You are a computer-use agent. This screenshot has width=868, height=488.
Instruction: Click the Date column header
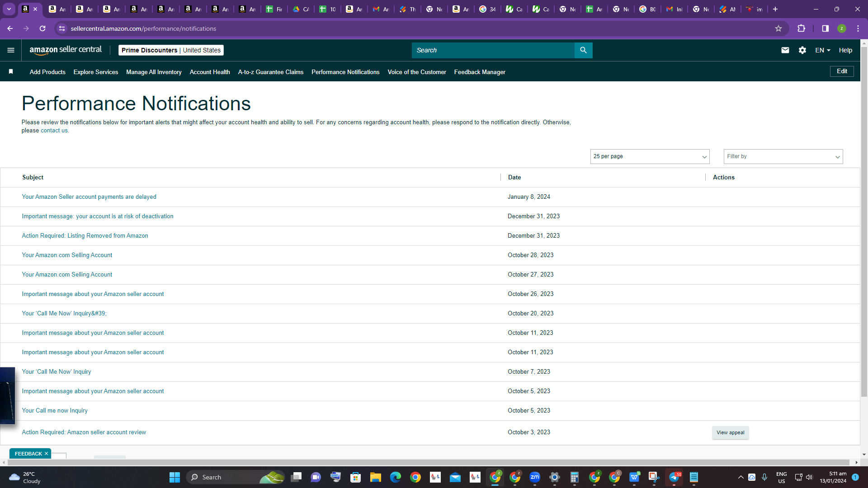click(x=514, y=178)
